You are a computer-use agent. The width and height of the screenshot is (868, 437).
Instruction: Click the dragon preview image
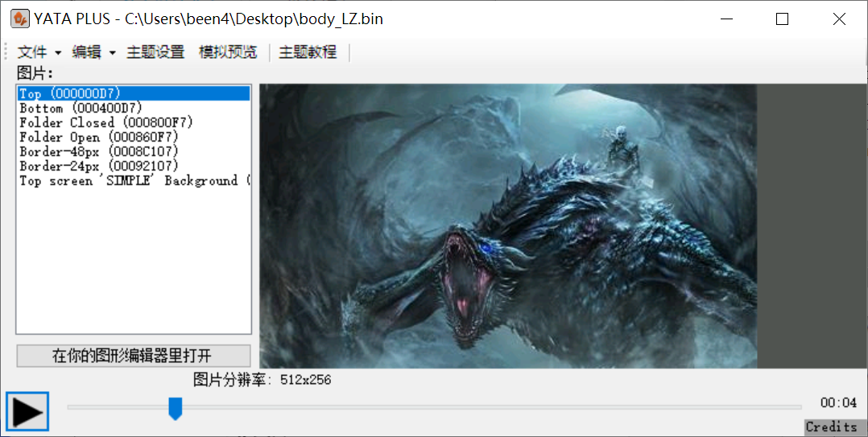(508, 225)
